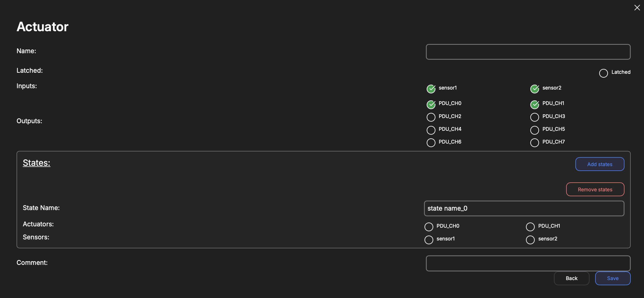Viewport: 644px width, 298px height.
Task: Uncheck the sensor2 input
Action: pos(534,89)
